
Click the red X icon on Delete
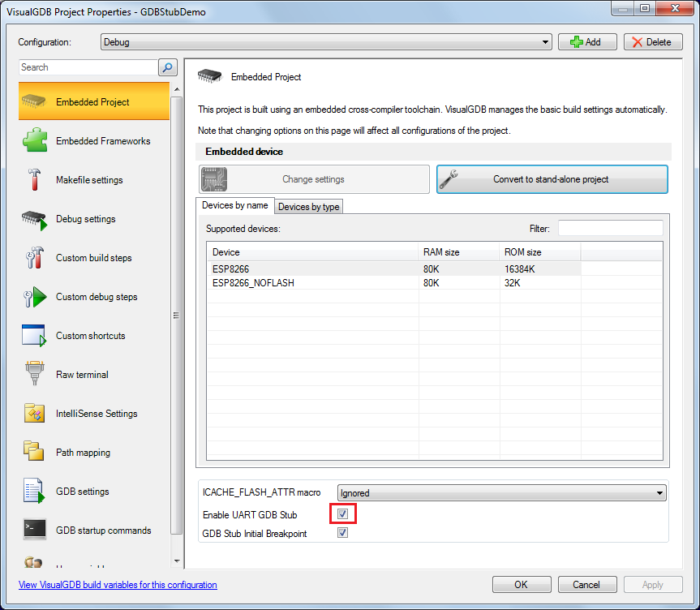637,42
